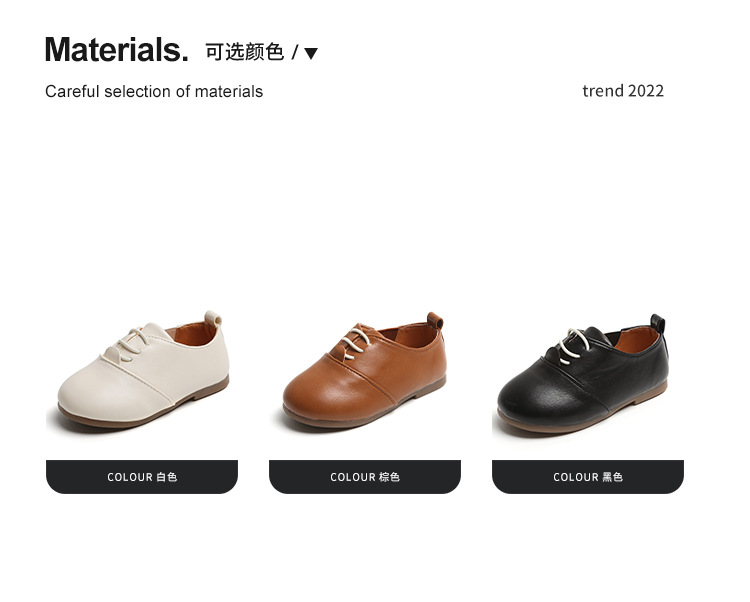Click the laces on the brown shoe
Image resolution: width=750 pixels, height=602 pixels.
pos(354,341)
